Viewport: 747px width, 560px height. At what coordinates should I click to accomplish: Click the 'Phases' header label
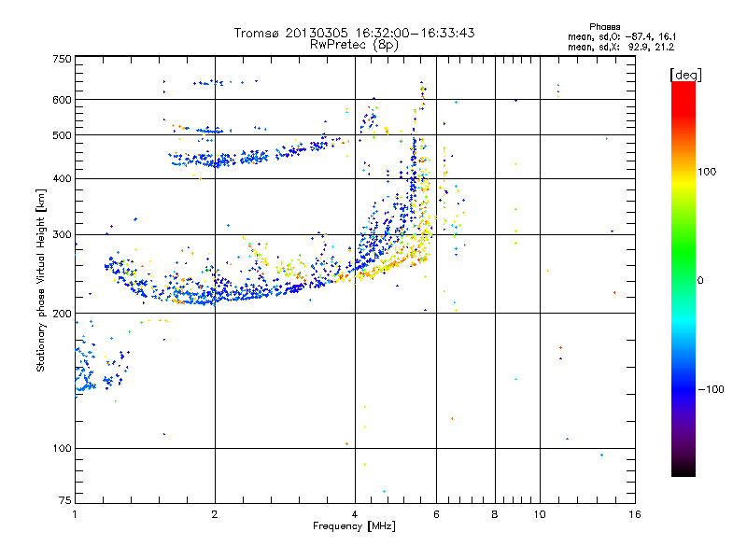click(604, 27)
